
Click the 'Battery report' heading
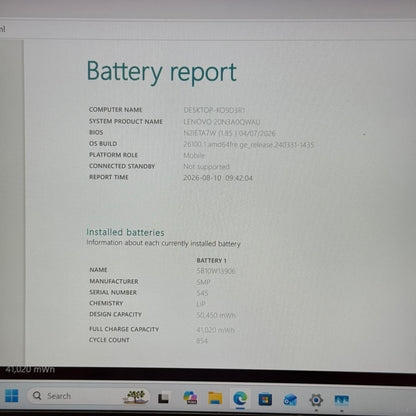(162, 72)
